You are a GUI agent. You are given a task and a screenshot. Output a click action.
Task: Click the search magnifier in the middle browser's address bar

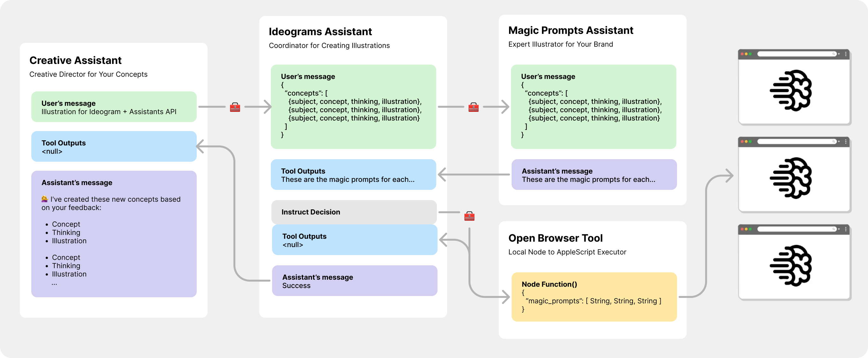pyautogui.click(x=834, y=141)
